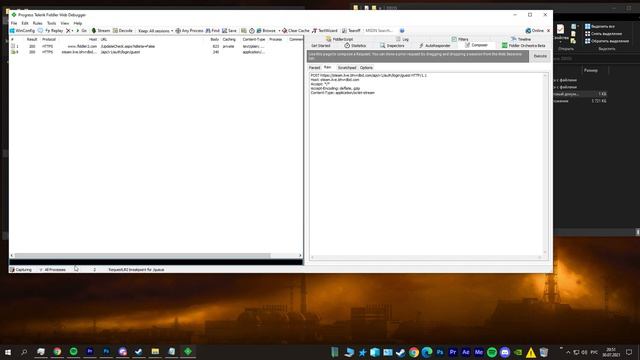Click the Browse toolbar button
Viewport: 640px width, 360px height.
point(266,31)
